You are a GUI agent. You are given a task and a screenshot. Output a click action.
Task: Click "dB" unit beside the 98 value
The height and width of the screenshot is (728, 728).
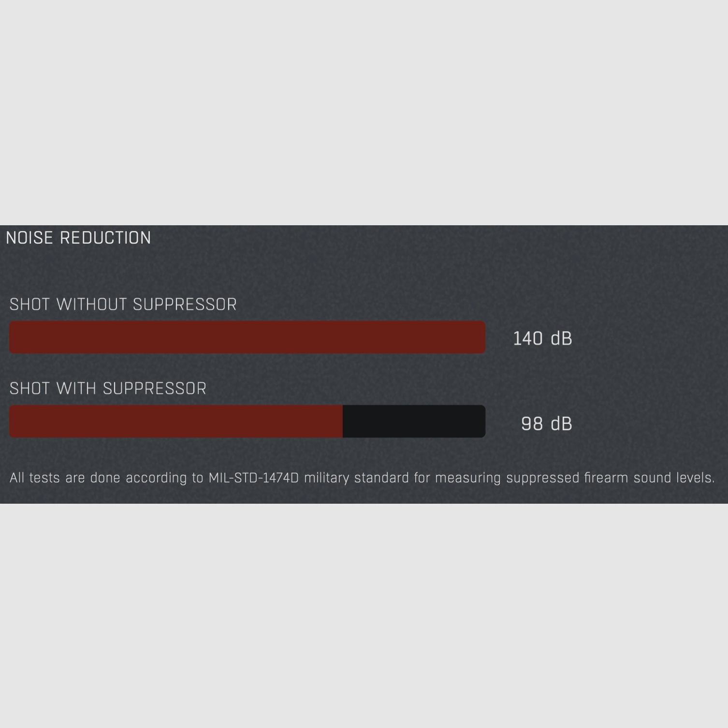coord(561,423)
